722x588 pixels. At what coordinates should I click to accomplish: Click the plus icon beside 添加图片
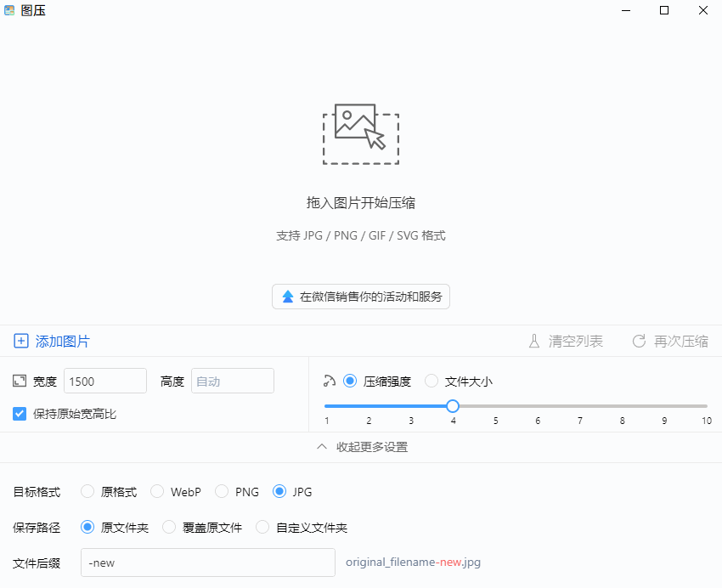pos(21,342)
